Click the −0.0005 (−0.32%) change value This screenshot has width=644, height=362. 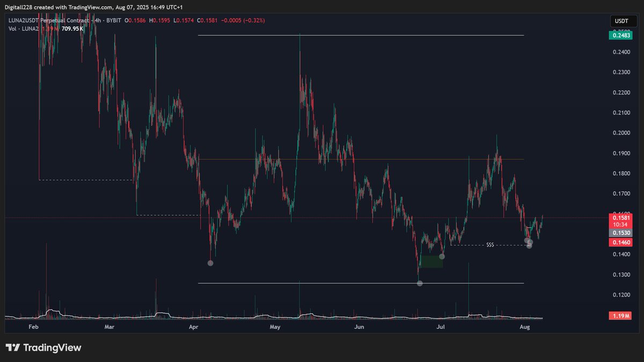click(x=244, y=20)
